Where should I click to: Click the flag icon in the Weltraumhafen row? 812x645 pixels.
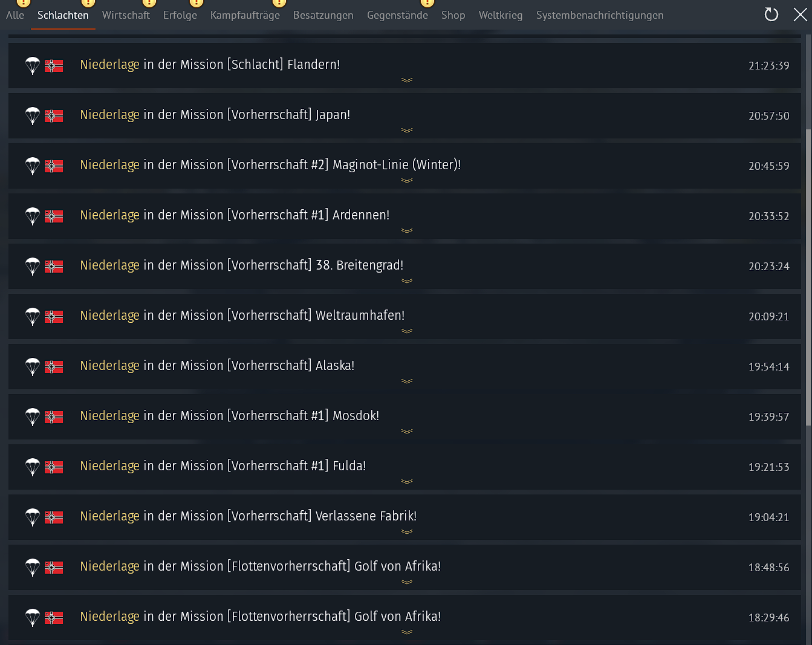click(x=54, y=316)
